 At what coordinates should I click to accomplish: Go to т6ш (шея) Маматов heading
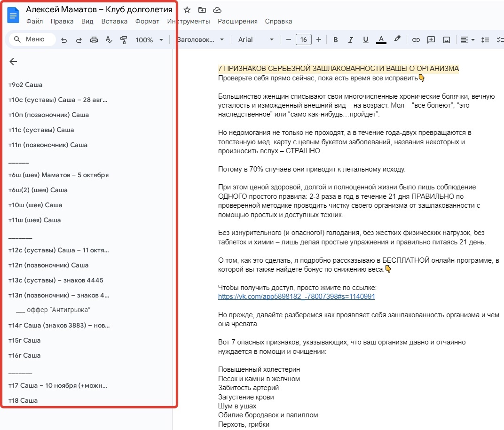point(58,175)
